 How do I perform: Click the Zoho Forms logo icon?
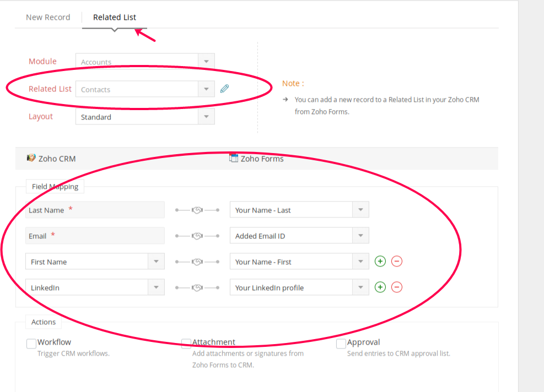point(234,158)
